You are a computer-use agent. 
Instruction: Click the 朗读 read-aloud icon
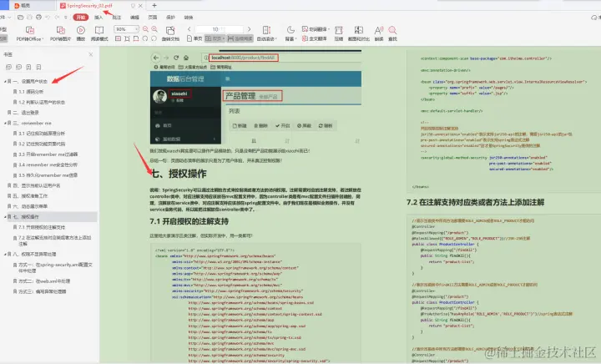(x=379, y=30)
